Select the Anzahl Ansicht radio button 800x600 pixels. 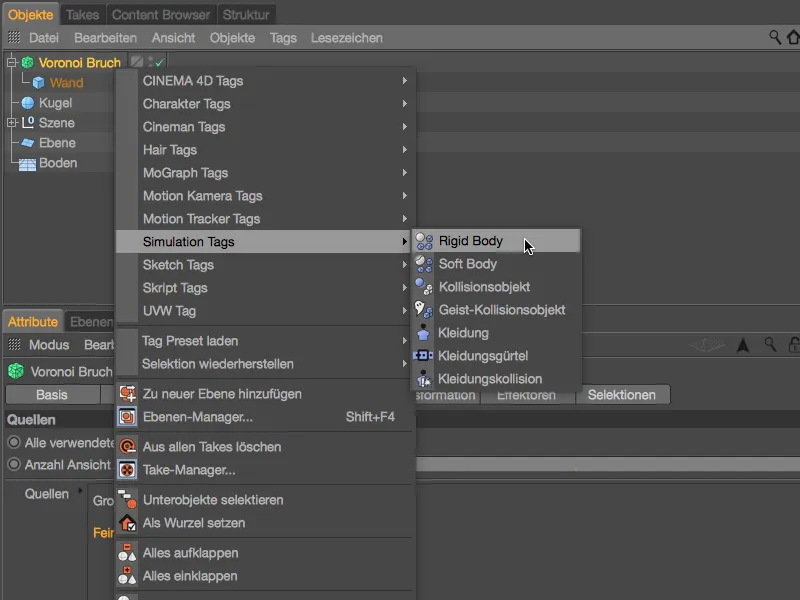tap(14, 464)
